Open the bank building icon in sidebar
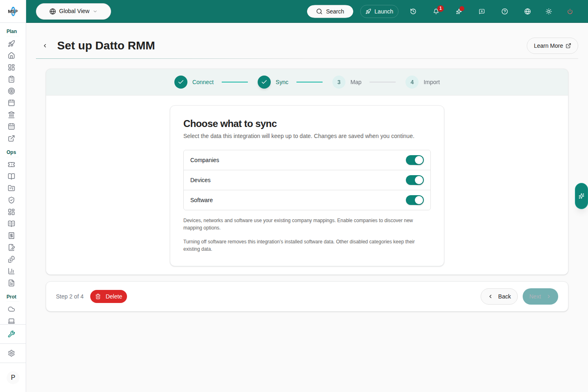Screen dimensions: 588x392 pos(11,115)
